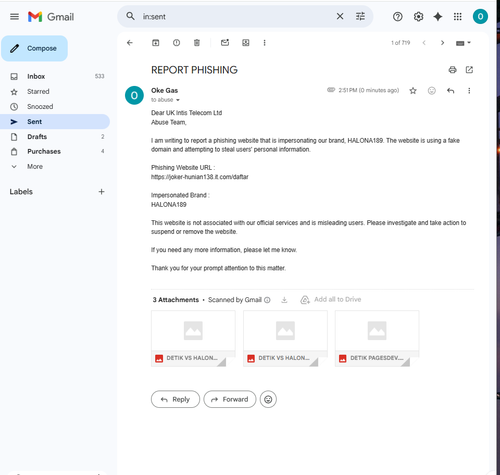Viewport: 500px width, 475px height.
Task: Click the Forward button
Action: point(230,399)
